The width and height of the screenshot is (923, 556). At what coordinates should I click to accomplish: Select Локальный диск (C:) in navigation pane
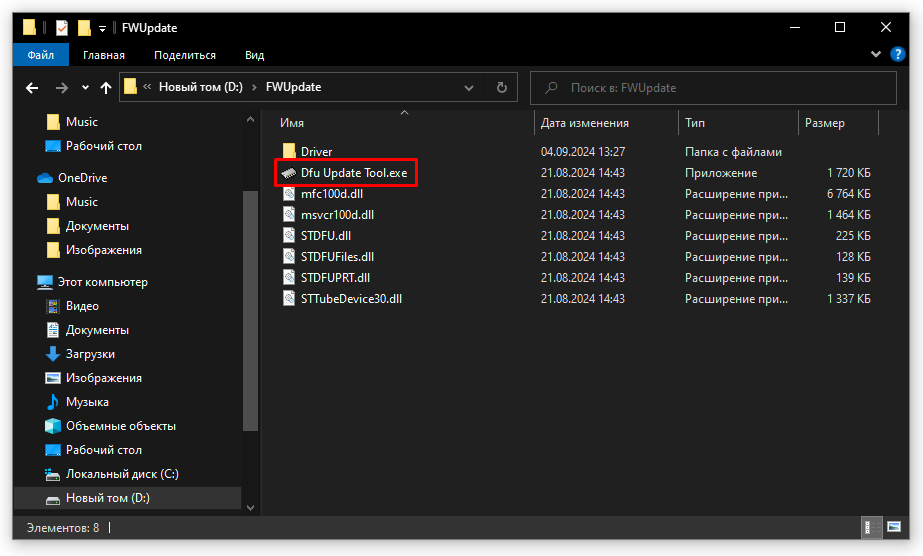point(122,474)
